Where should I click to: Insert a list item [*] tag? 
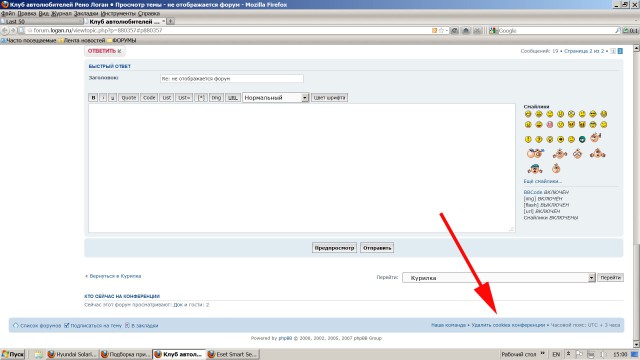(x=201, y=98)
